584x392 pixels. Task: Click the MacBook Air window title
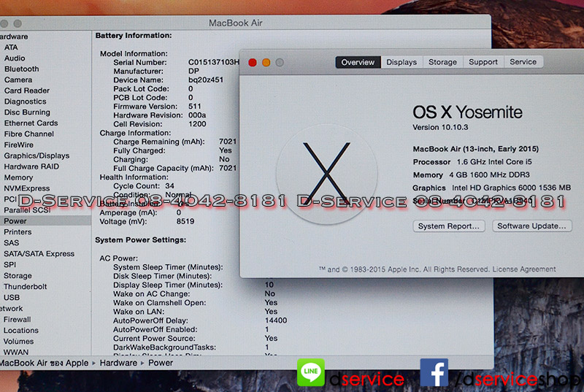pos(235,23)
